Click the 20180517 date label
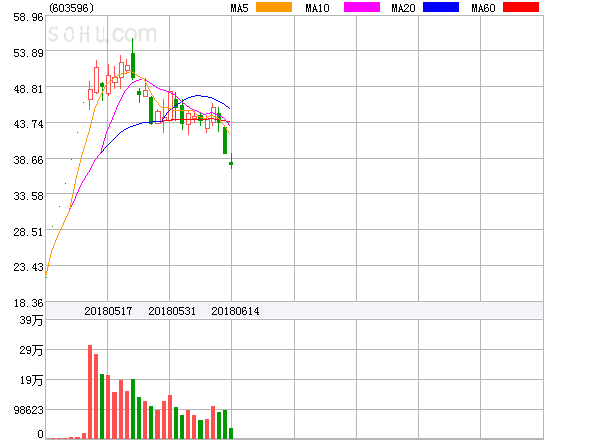Screen dimensions: 600x440 [x=108, y=311]
